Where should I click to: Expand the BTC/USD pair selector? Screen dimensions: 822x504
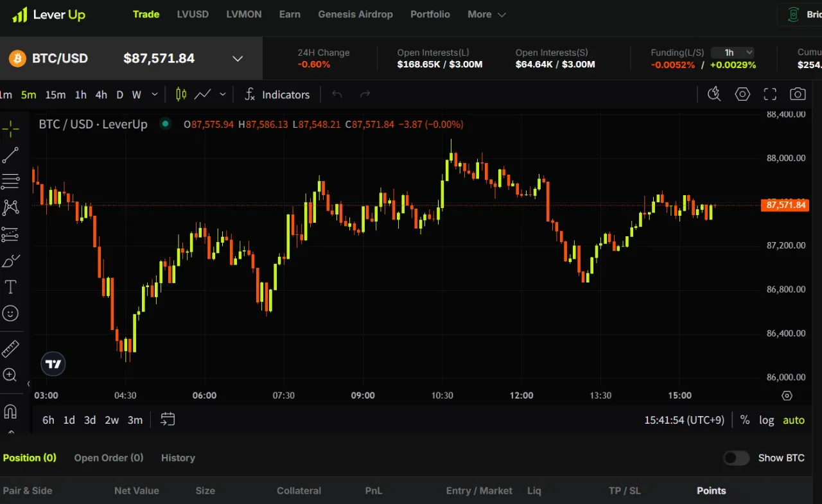[x=238, y=58]
